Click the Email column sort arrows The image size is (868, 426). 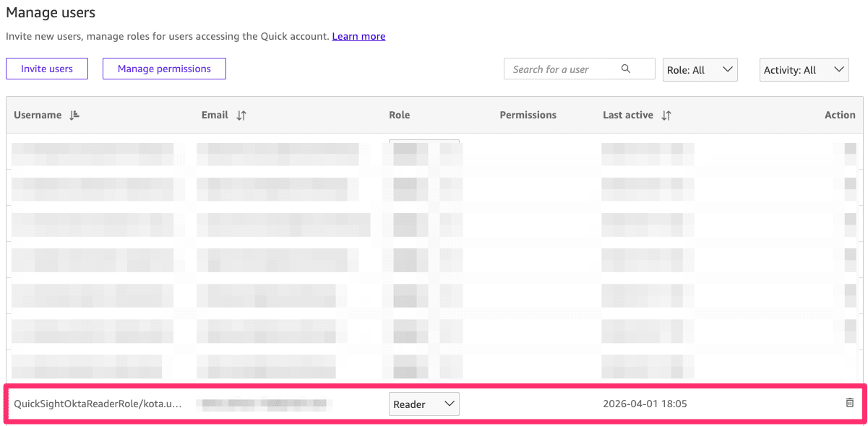[241, 116]
